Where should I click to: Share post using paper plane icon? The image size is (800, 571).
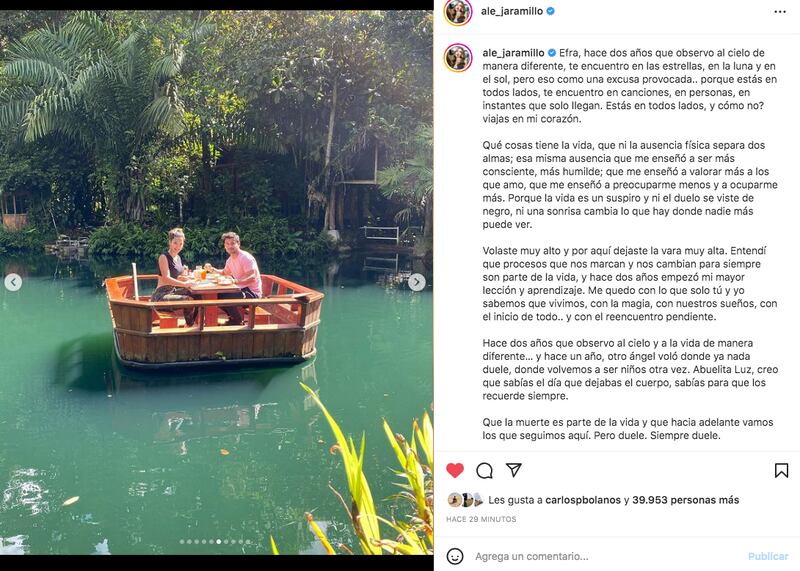point(513,470)
